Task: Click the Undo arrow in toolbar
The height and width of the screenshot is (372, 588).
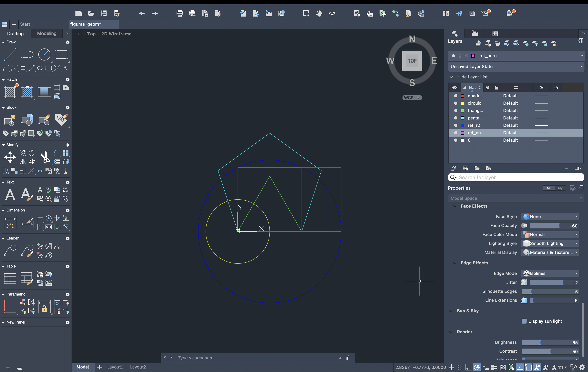Action: 142,13
